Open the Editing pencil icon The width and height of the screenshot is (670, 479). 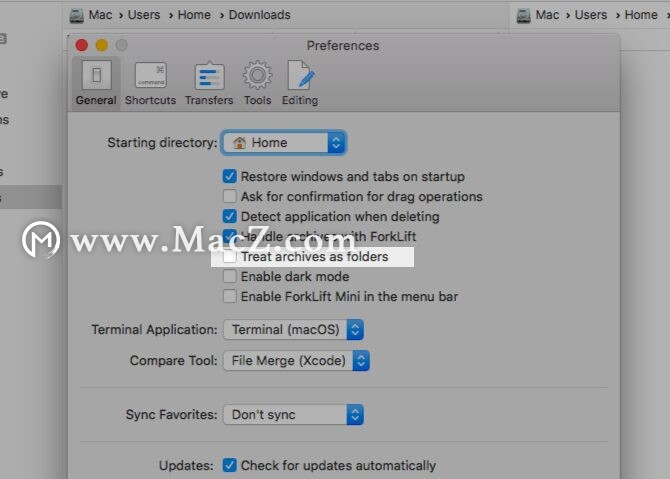click(x=301, y=75)
